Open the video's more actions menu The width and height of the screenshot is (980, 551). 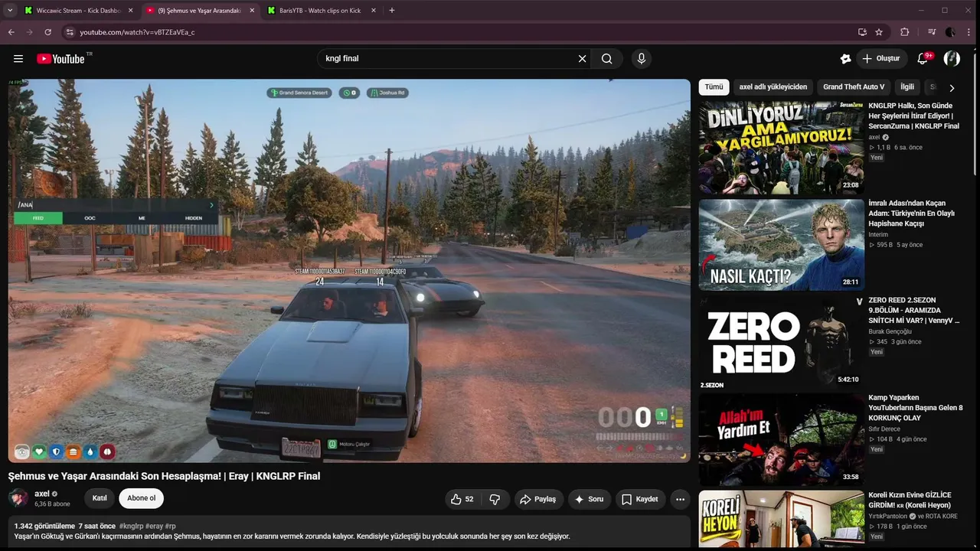[680, 499]
